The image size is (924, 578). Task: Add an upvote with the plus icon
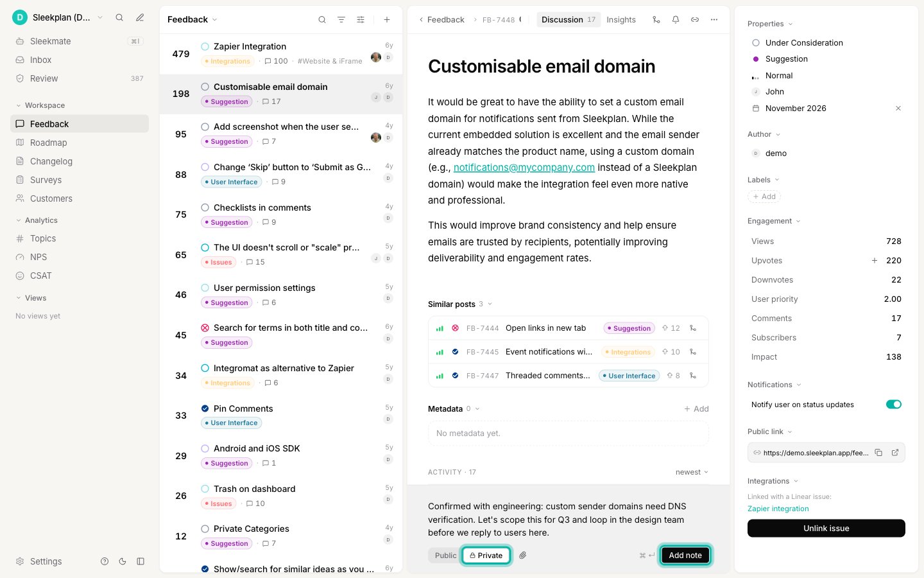tap(874, 261)
